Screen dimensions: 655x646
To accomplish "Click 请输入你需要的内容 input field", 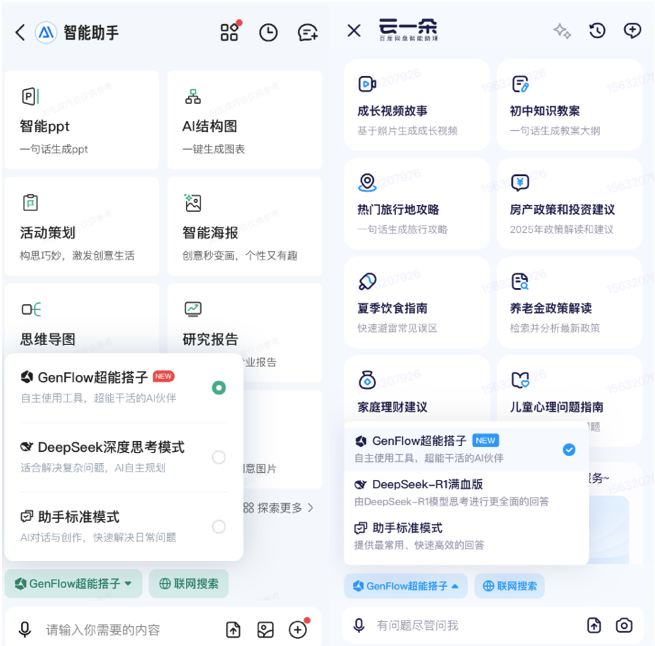I will coord(103,630).
